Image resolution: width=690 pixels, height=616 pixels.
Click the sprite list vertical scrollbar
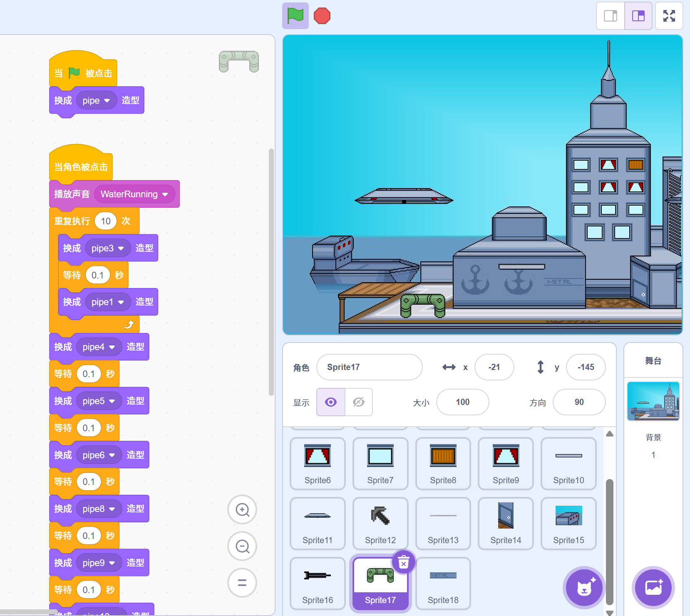[610, 541]
